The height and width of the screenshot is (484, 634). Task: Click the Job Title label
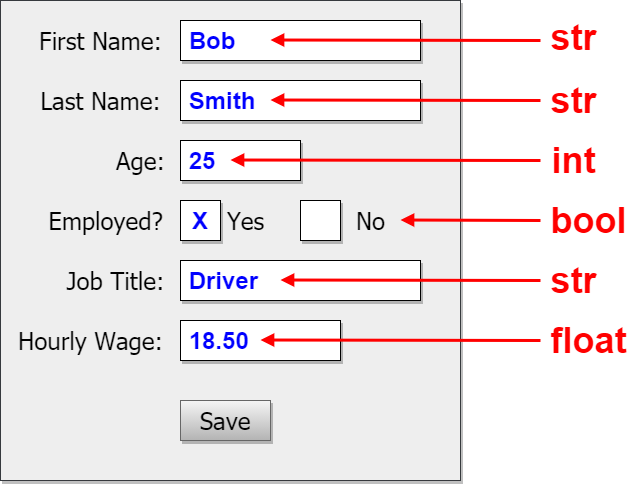[x=115, y=281]
